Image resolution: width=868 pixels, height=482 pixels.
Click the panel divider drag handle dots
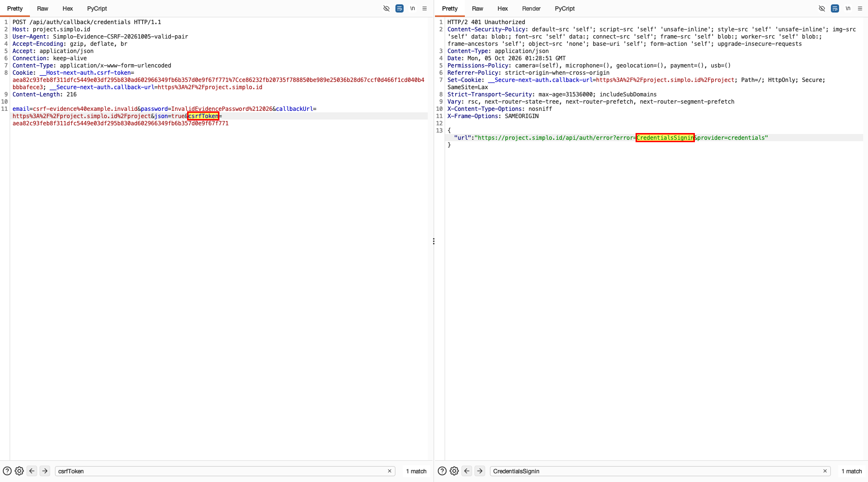pos(434,241)
